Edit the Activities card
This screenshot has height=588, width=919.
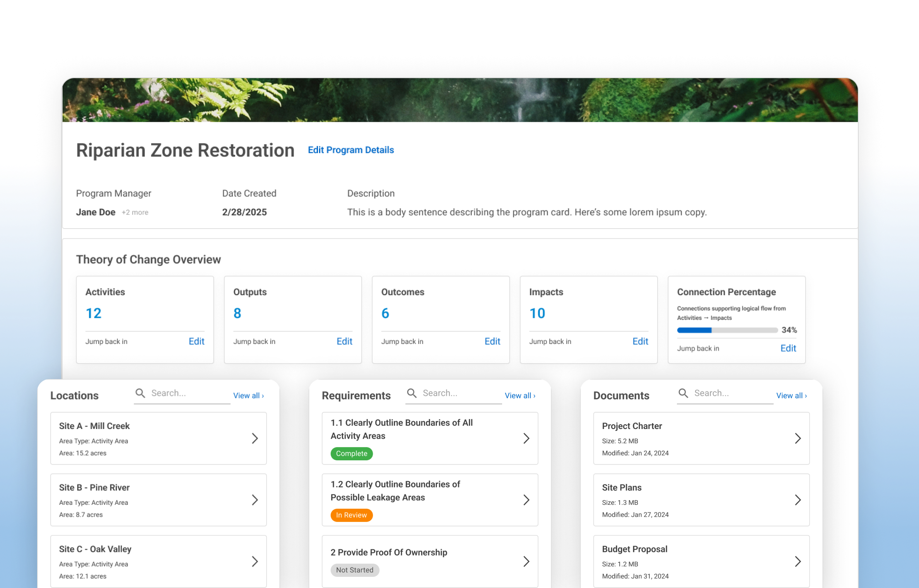[x=196, y=341]
